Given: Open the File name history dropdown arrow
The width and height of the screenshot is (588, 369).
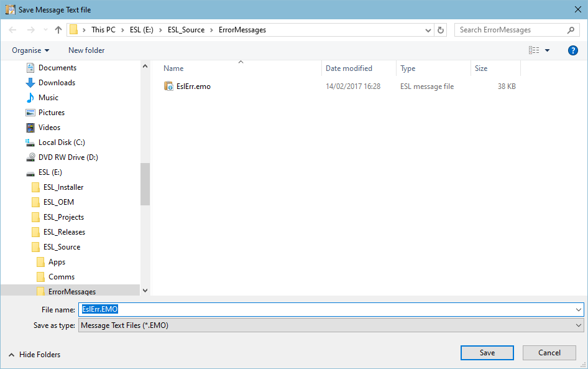Looking at the screenshot, I should [579, 309].
